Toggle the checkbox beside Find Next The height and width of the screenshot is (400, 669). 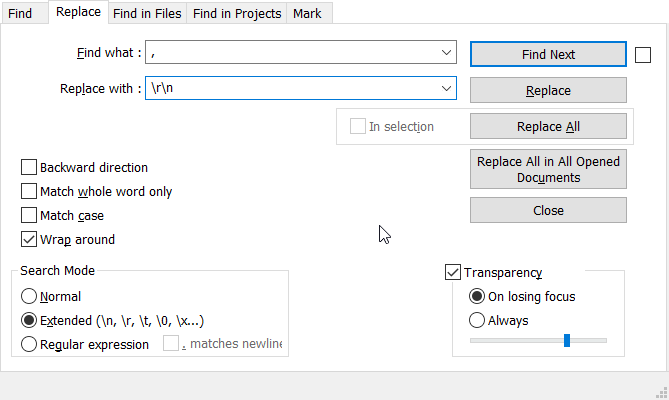coord(643,54)
